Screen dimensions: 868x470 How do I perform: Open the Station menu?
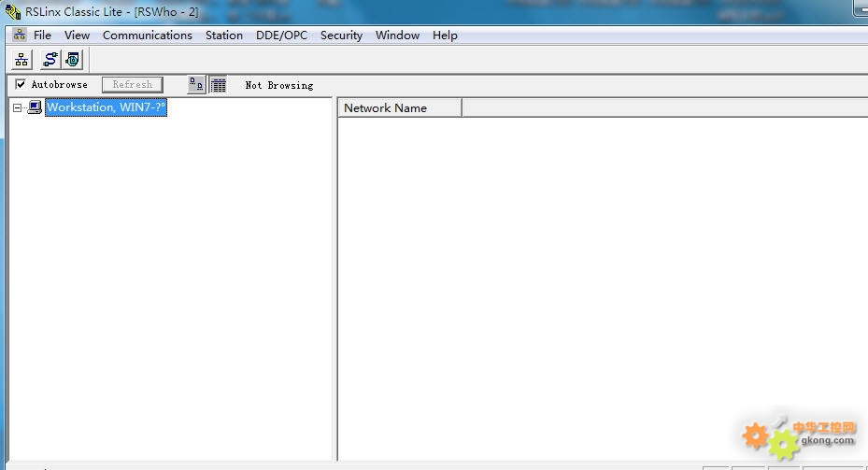[x=224, y=35]
